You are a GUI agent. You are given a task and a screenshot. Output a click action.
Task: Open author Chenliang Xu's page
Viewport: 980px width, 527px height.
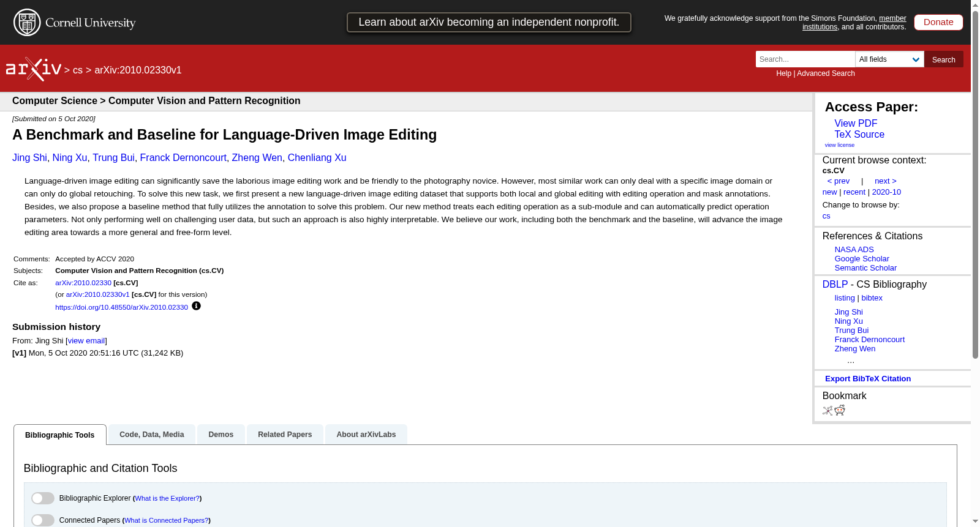point(317,158)
